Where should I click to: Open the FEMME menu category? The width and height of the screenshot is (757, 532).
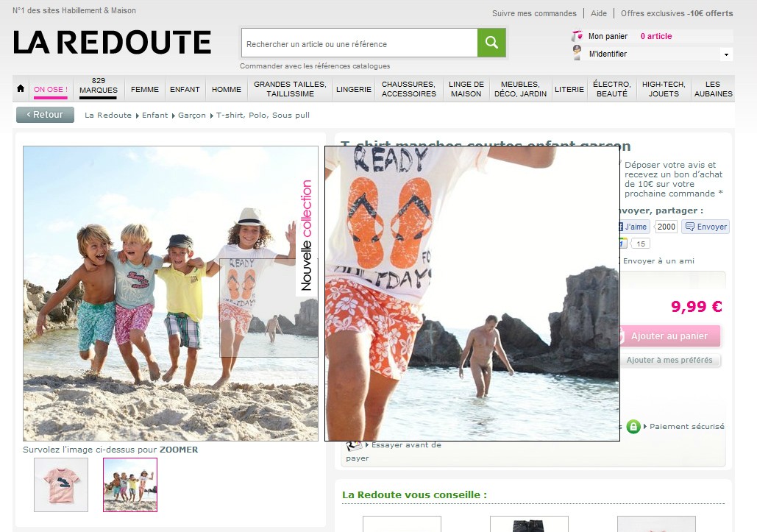tap(145, 89)
